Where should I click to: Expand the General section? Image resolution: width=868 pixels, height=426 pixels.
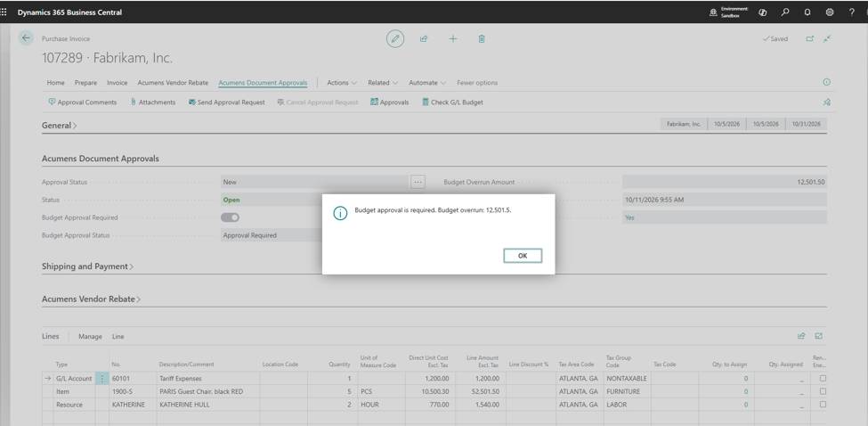[x=60, y=125]
